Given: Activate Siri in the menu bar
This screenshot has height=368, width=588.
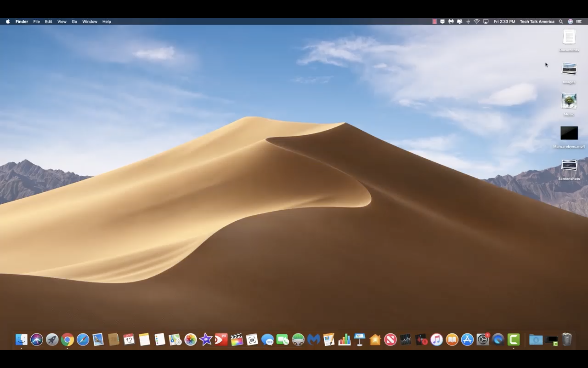Looking at the screenshot, I should [x=570, y=22].
